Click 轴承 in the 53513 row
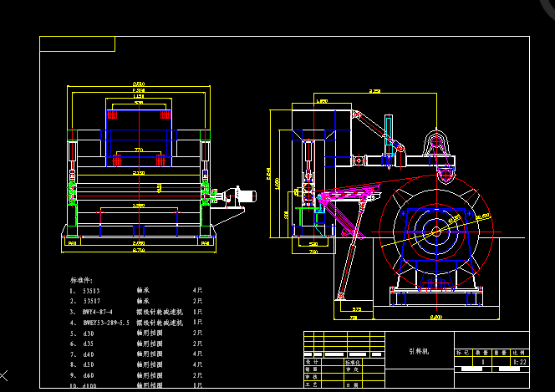 (x=144, y=291)
